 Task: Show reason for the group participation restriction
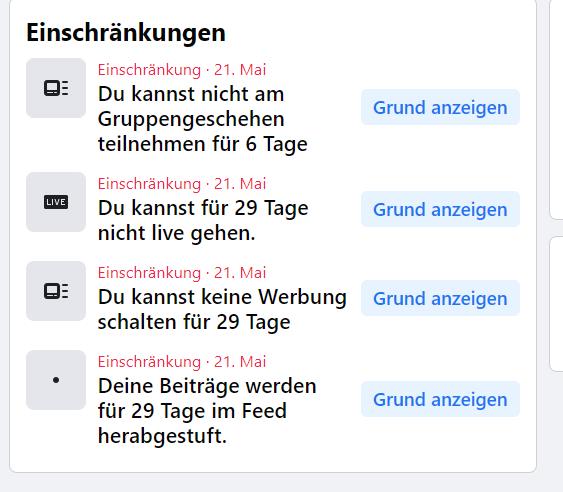(x=440, y=107)
